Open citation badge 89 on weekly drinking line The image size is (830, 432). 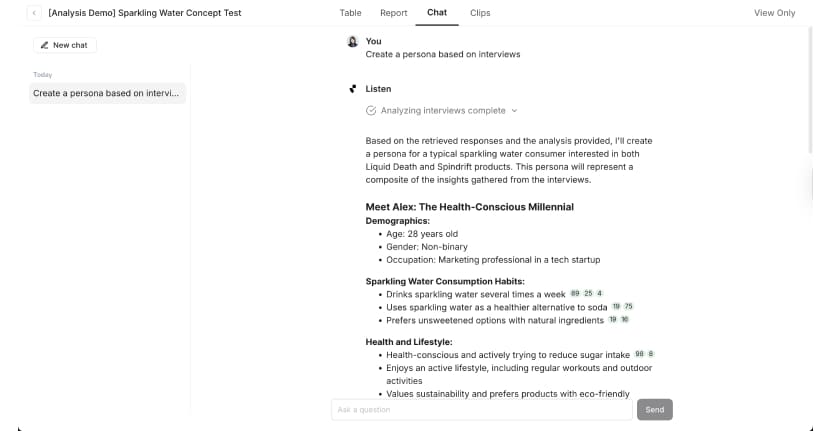(575, 294)
